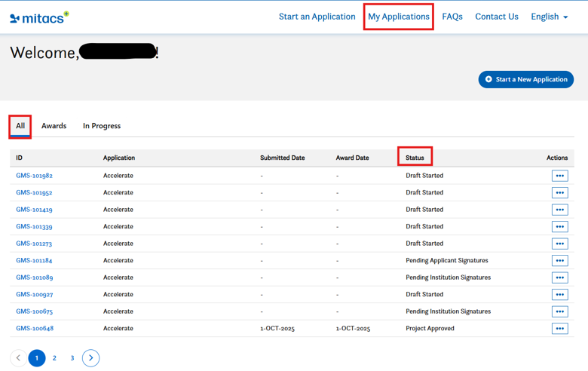This screenshot has height=371, width=588.
Task: Open FAQs nav link
Action: point(452,17)
